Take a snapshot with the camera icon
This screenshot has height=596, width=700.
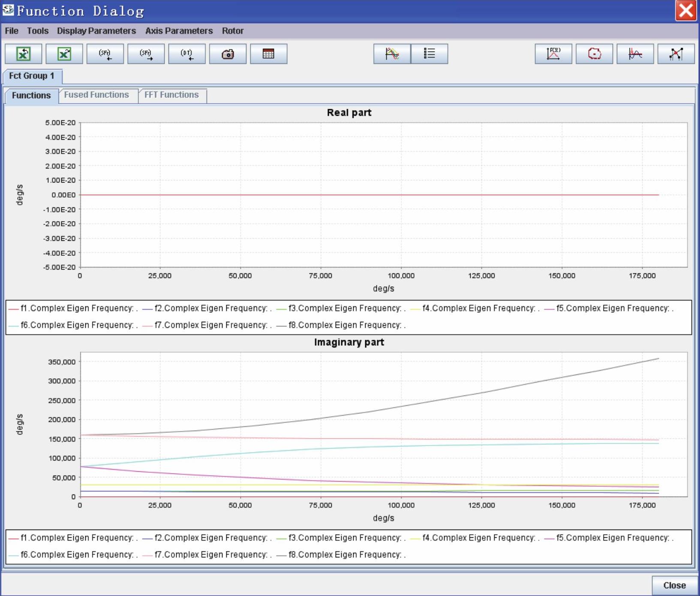point(228,54)
